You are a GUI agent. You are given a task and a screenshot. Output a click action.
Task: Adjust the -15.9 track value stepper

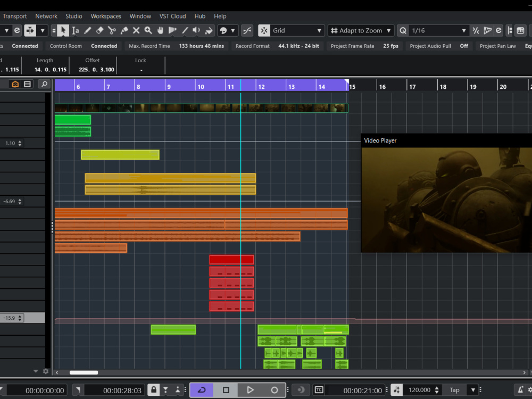(20, 318)
